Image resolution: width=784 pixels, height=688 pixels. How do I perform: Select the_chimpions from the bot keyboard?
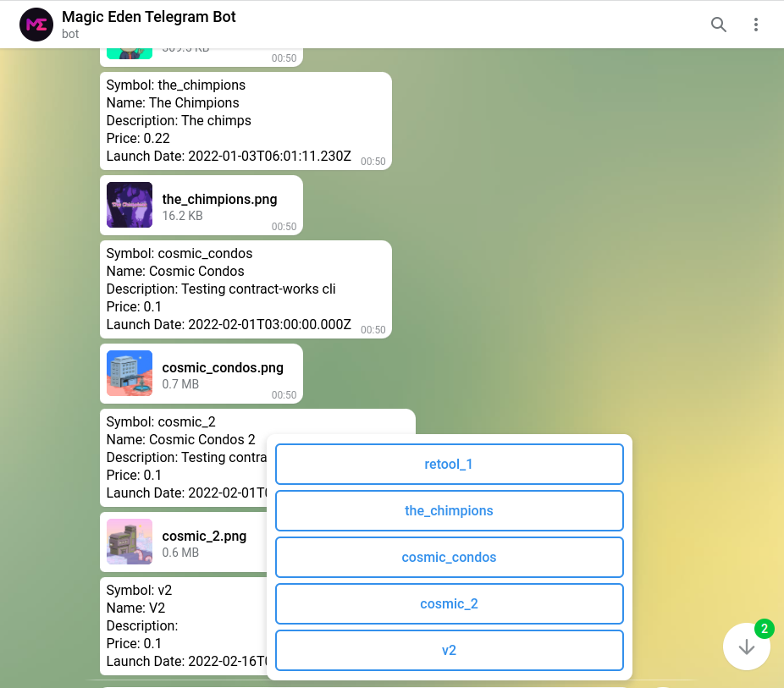tap(449, 510)
